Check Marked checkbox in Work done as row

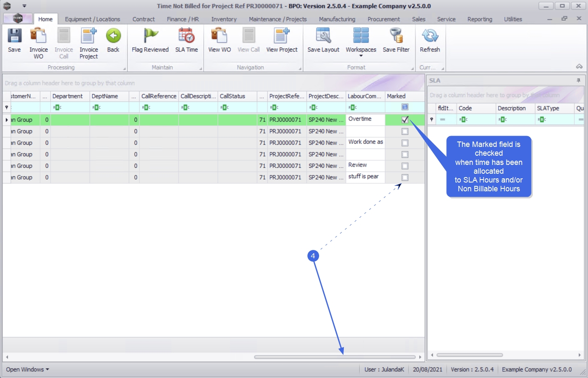click(x=405, y=143)
